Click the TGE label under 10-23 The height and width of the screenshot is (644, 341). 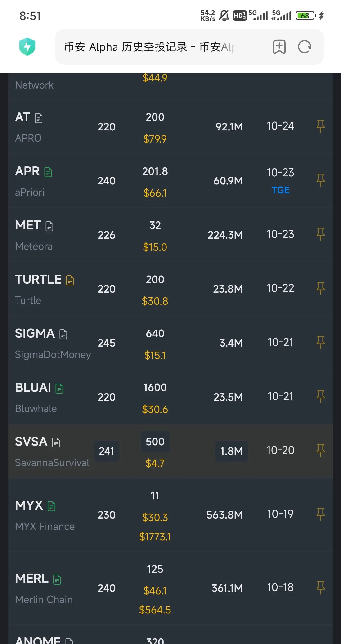[281, 190]
